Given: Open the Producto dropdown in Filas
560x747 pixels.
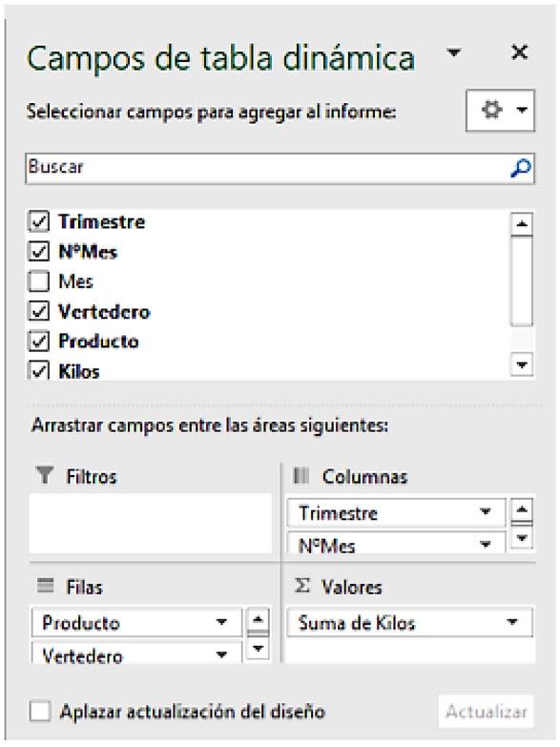Looking at the screenshot, I should click(221, 622).
